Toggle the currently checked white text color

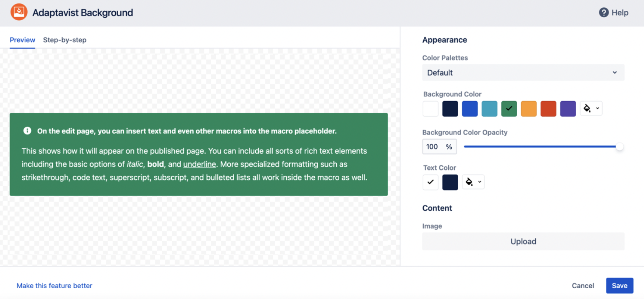(430, 182)
